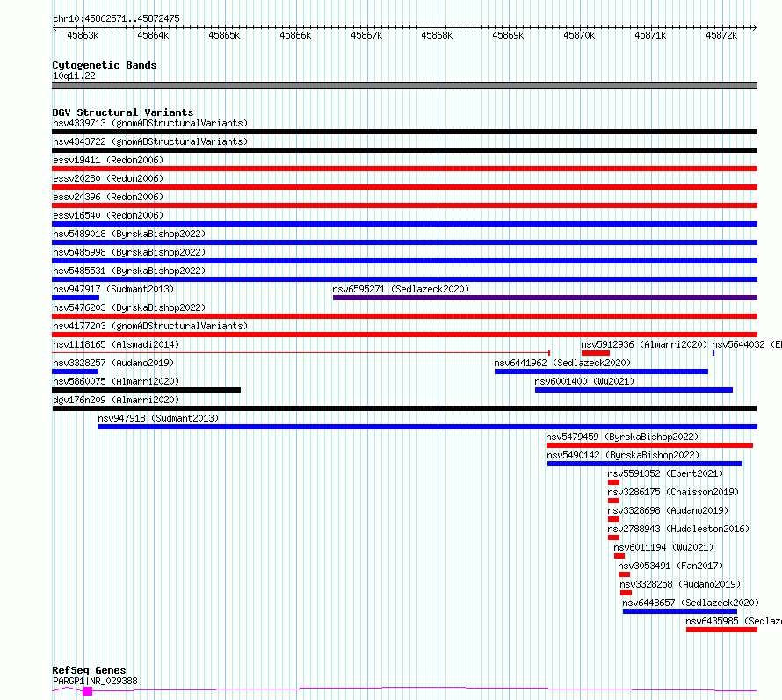This screenshot has width=782, height=700.
Task: Select the nsv3053491 (Fan2017) label
Action: 670,566
